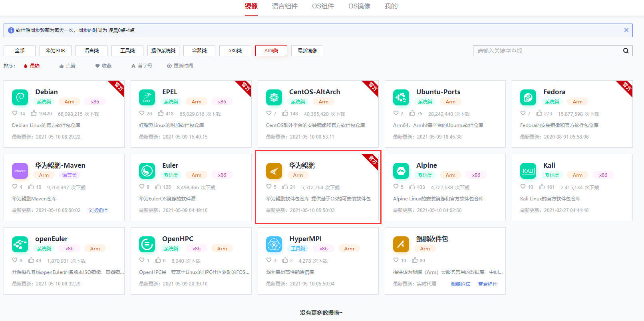Filter by 华为SDK category
The height and width of the screenshot is (321, 644).
coord(56,51)
